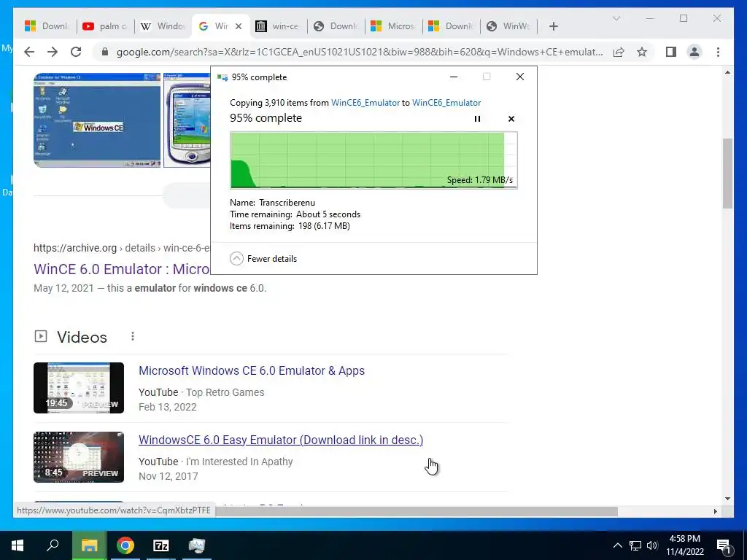Image resolution: width=747 pixels, height=560 pixels.
Task: Open Chrome's three-dot menu
Action: (718, 52)
